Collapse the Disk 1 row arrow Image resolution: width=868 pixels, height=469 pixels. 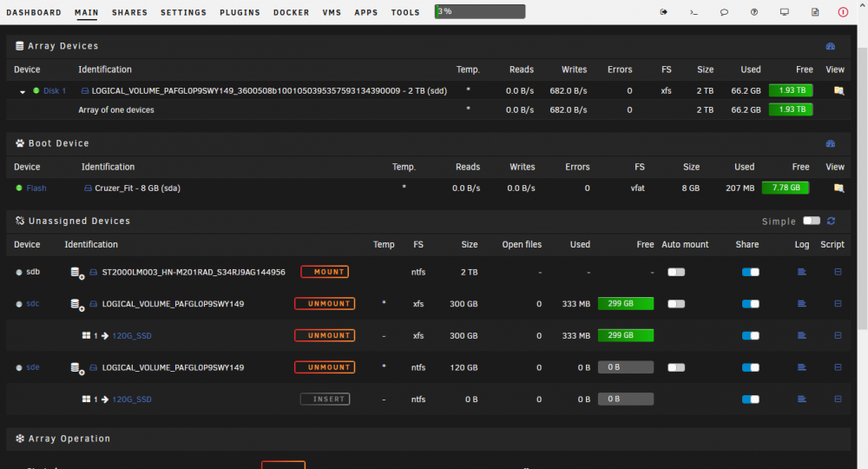23,92
